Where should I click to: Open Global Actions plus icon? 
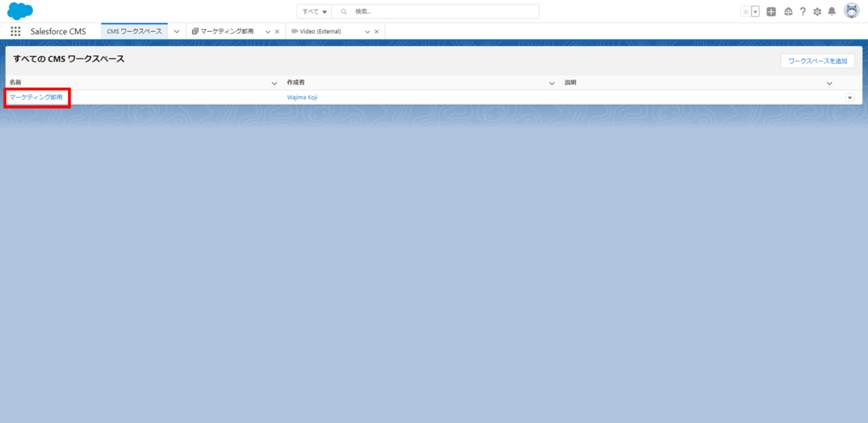coord(771,12)
